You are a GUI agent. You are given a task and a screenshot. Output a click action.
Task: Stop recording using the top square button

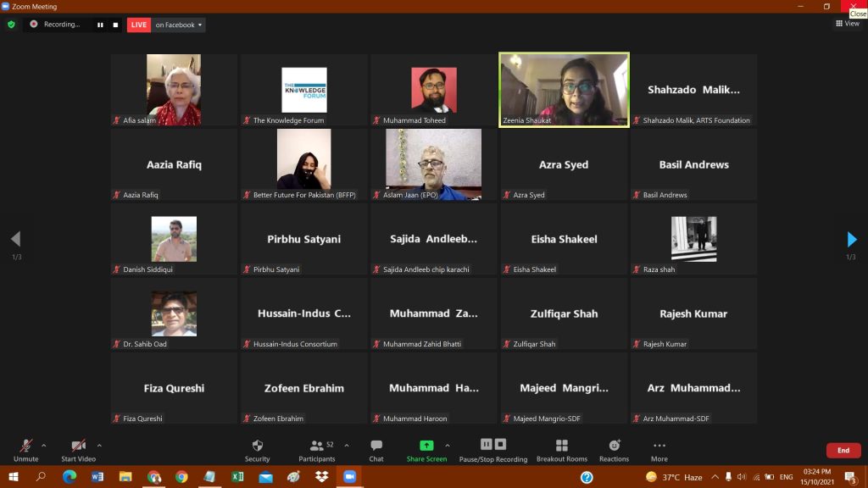coord(115,25)
